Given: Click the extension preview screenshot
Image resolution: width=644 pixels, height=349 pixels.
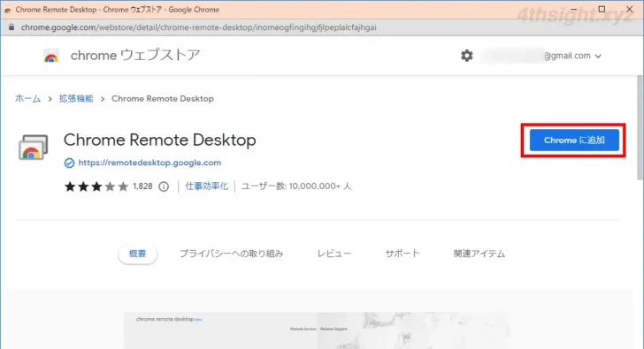Looking at the screenshot, I should coord(317,330).
